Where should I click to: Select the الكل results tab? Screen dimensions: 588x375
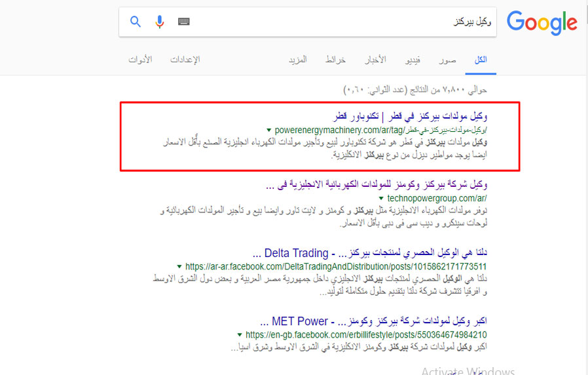pyautogui.click(x=481, y=60)
